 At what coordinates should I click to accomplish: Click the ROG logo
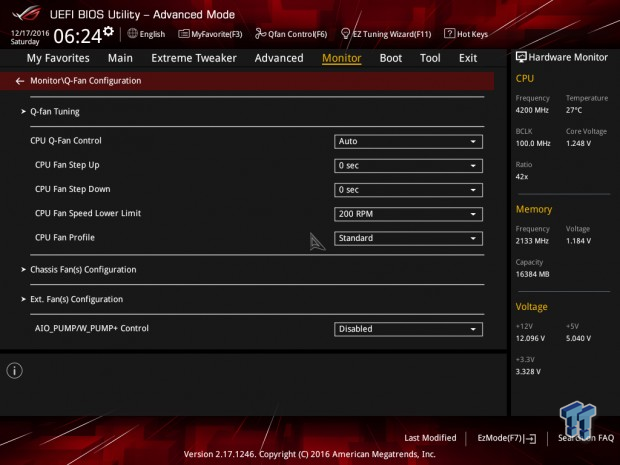click(27, 13)
